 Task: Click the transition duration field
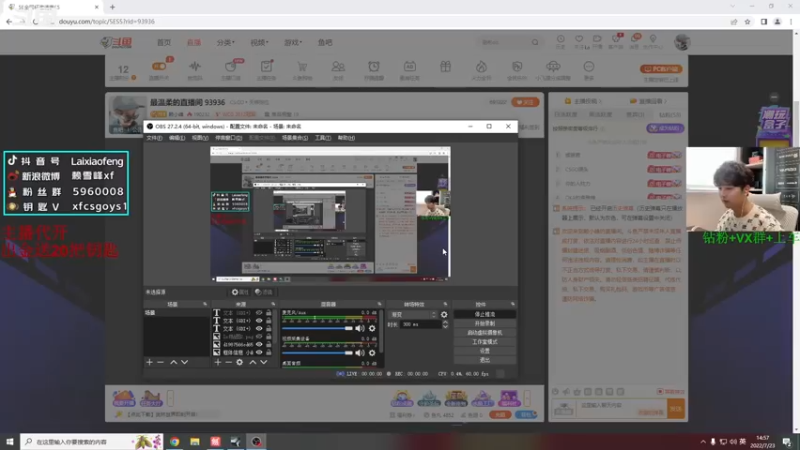point(421,324)
